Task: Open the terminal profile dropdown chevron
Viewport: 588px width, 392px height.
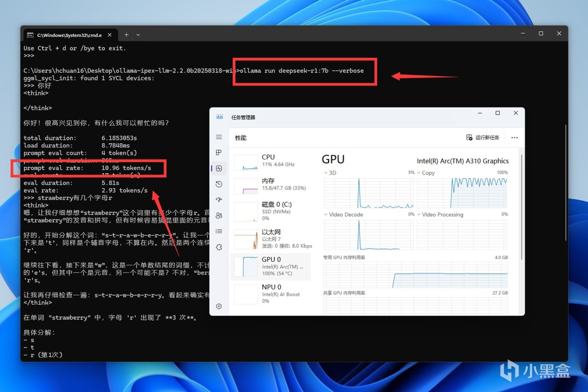Action: click(x=138, y=34)
